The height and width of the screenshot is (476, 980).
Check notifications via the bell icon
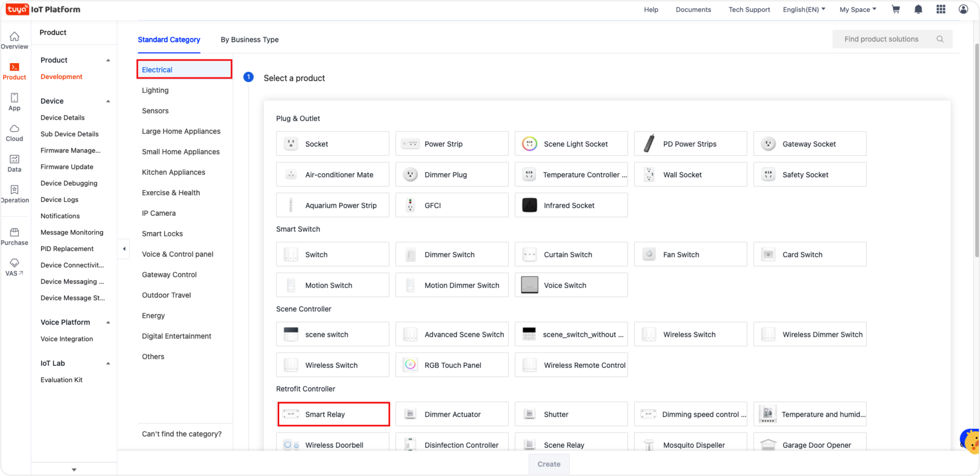[x=918, y=9]
